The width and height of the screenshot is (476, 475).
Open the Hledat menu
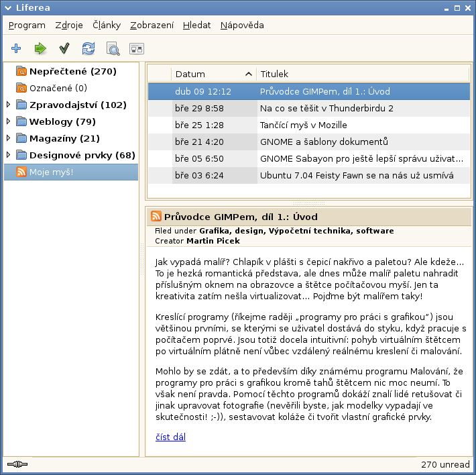coord(196,25)
